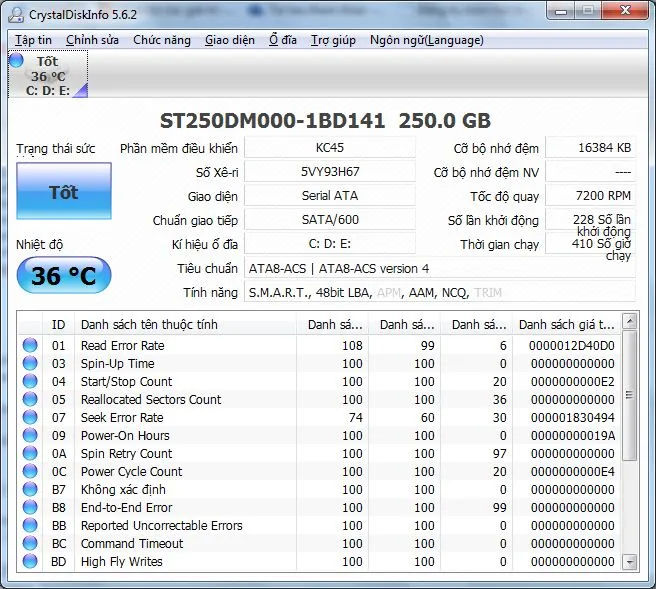Select the Power-On Hours attribute name

tap(125, 435)
